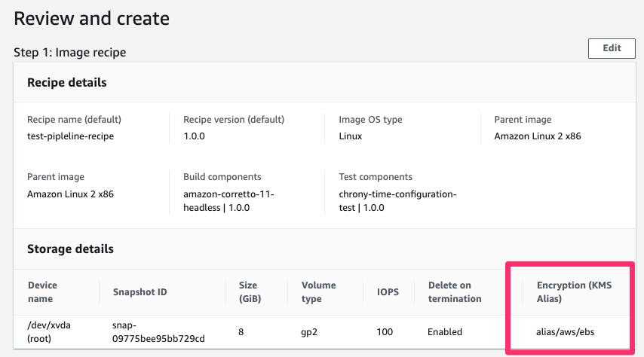Click the Linux OS type value
The width and height of the screenshot is (644, 357).
tap(351, 136)
